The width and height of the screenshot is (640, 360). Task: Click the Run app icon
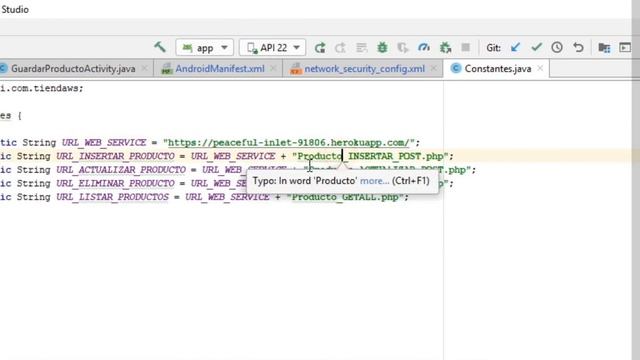coord(320,48)
